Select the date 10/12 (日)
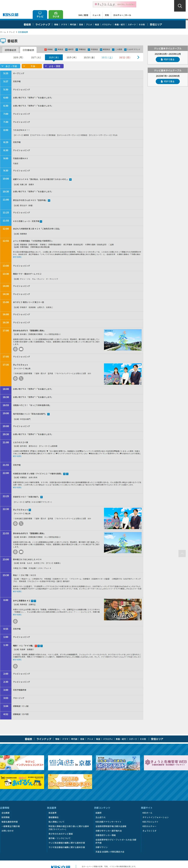Screen dimensions: 188x868 pyautogui.click(x=125, y=58)
